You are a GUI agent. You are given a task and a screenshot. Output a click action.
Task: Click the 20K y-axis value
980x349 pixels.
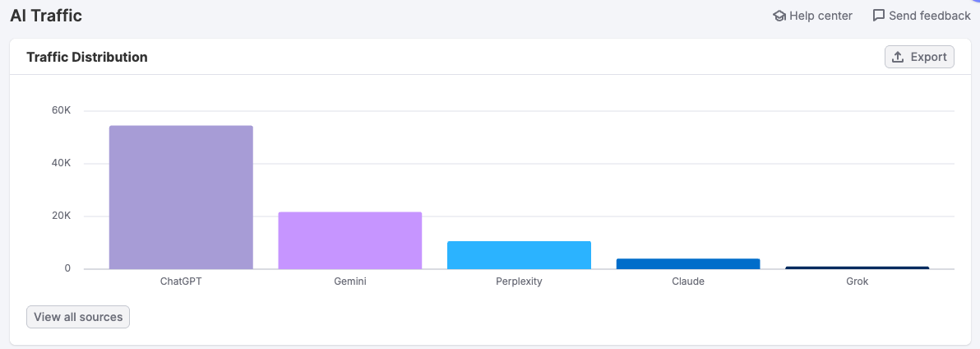click(x=61, y=216)
